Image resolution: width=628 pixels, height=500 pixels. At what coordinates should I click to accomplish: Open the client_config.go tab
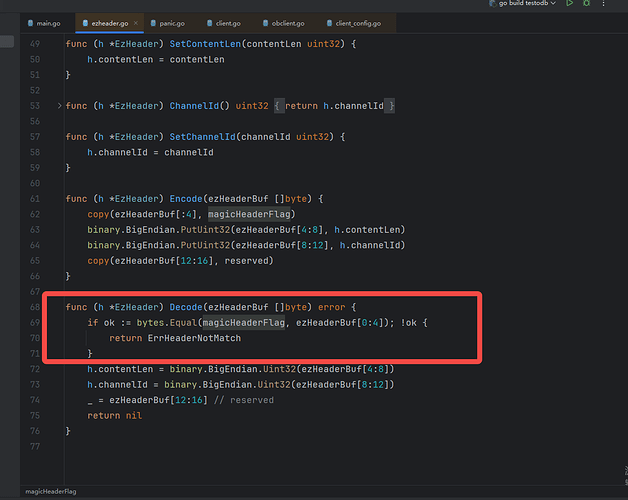(x=354, y=23)
